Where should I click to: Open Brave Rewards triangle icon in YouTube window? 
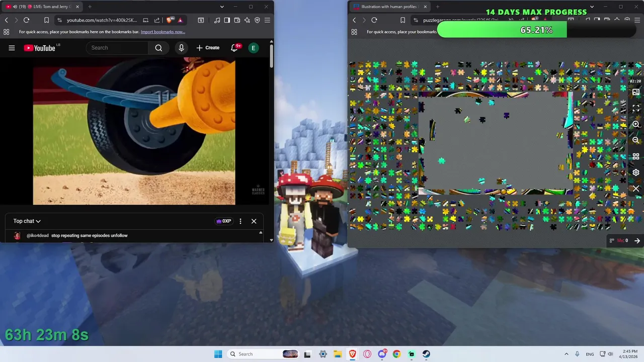click(180, 20)
